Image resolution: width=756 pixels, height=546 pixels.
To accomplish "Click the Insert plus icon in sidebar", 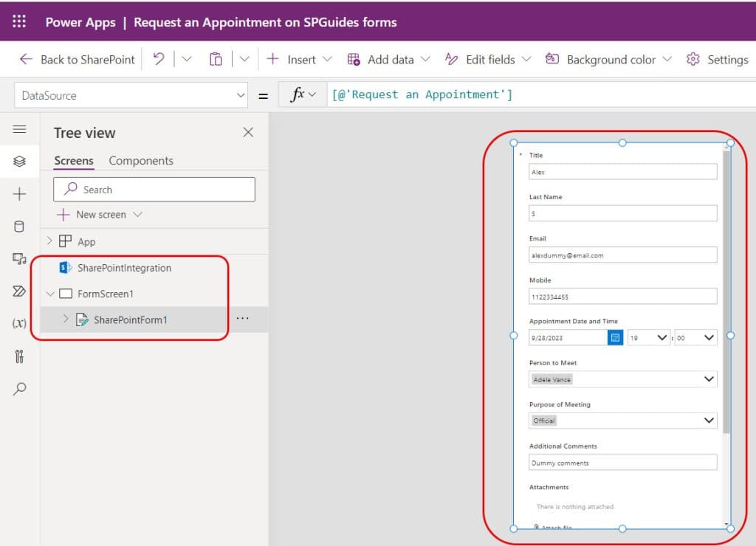I will click(x=19, y=194).
